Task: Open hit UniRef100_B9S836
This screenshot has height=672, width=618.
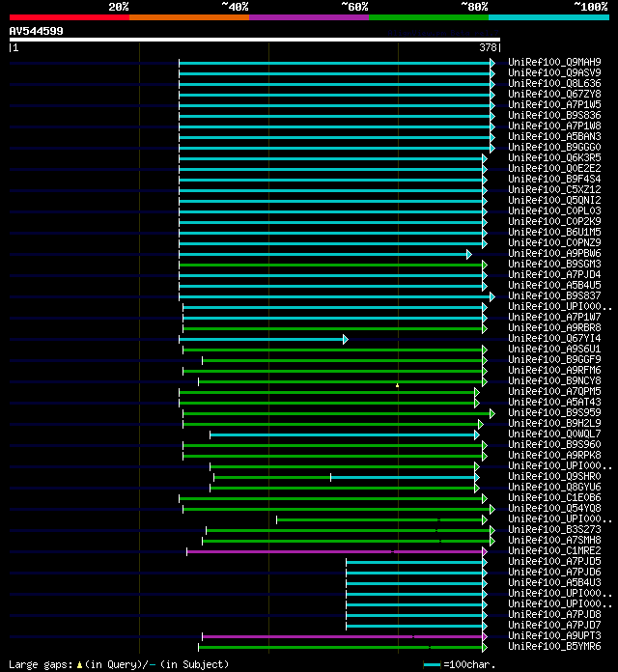Action: pos(554,115)
